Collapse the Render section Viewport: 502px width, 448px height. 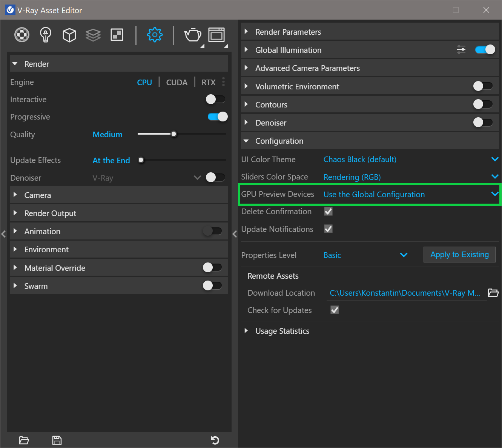pos(119,64)
